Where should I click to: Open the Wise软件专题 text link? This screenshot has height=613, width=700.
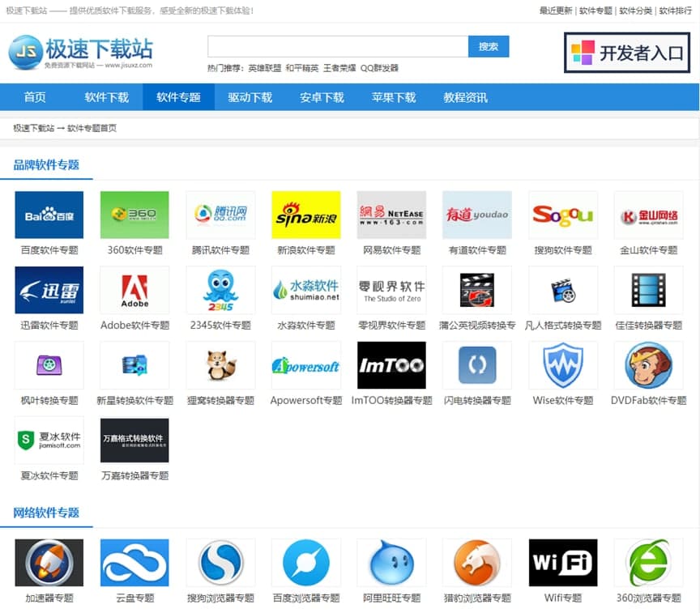pyautogui.click(x=563, y=400)
